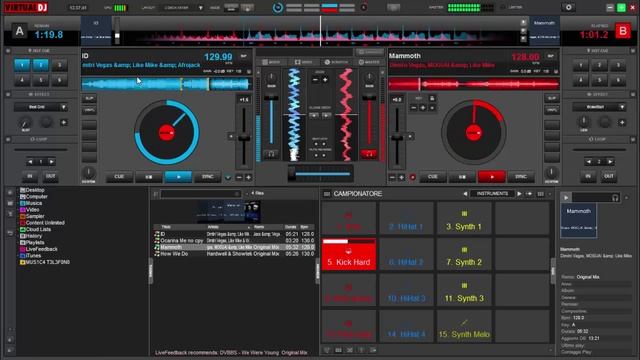Trigger the 5. Kick Hard sample pad
The image size is (640, 360).
tap(349, 254)
